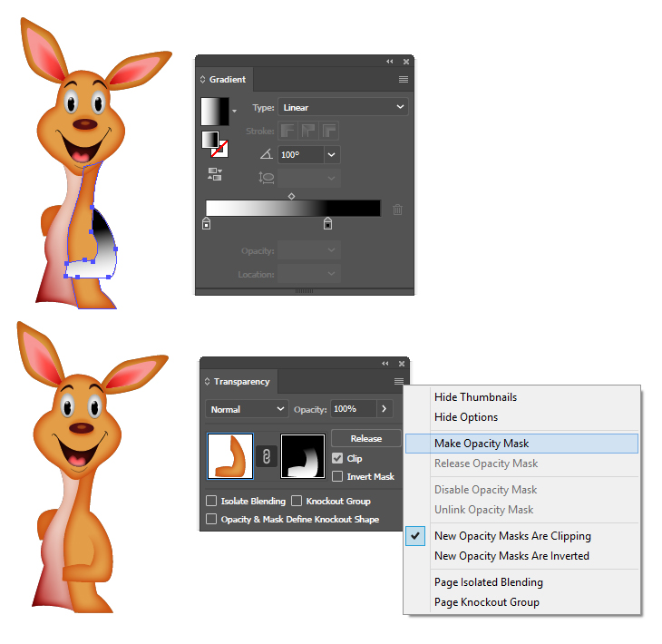The image size is (662, 644).
Task: Enable Isolate Blending checkbox
Action: pyautogui.click(x=211, y=501)
